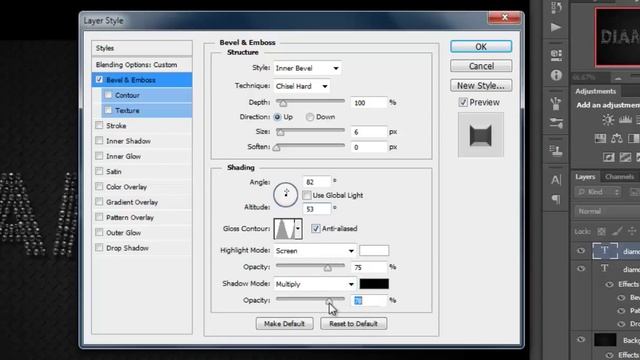This screenshot has width=640, height=360.
Task: Hide the top selected text layer
Action: pos(581,251)
